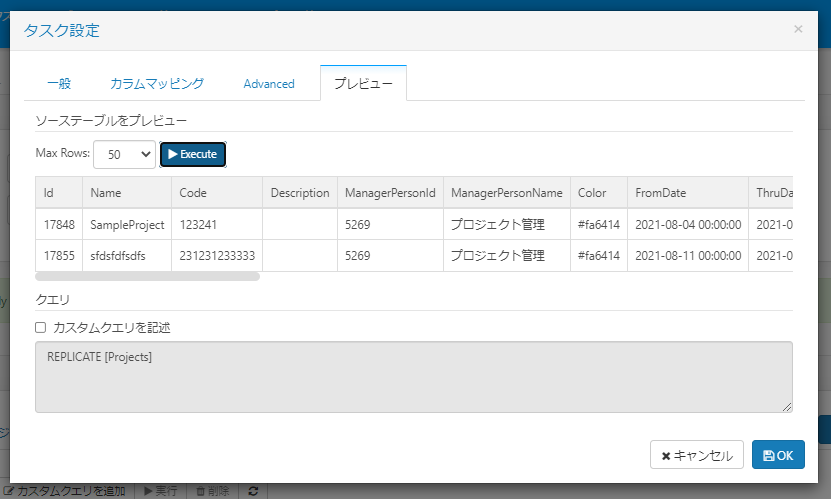Screen dimensions: 831x499
Task: Select the プレビュー tab
Action: pos(364,83)
